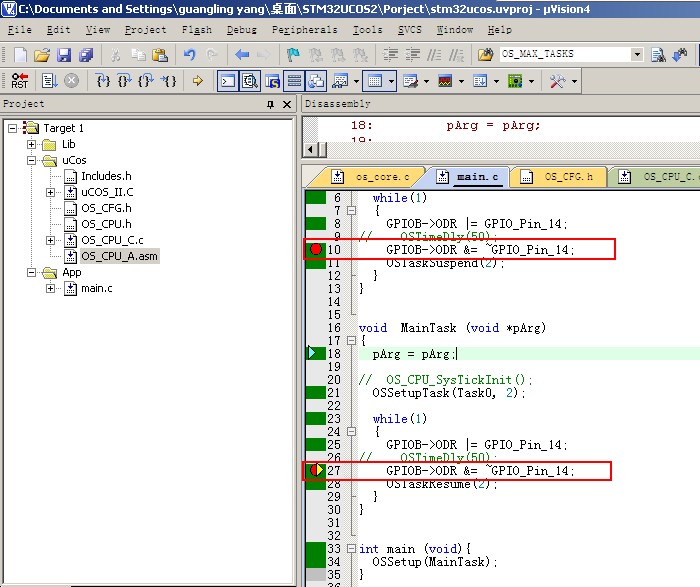Open the debug tools wrench icon
Viewport: 700px width, 587px height.
[558, 81]
